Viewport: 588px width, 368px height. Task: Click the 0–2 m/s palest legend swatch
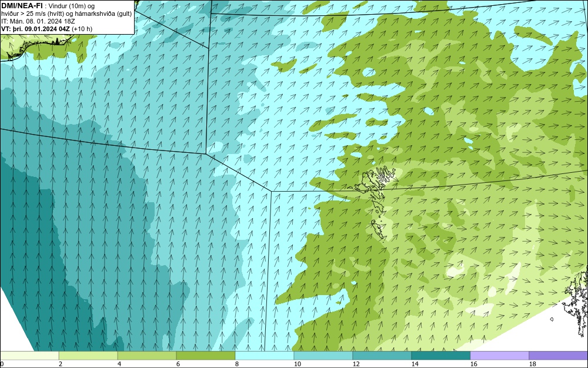(29, 355)
